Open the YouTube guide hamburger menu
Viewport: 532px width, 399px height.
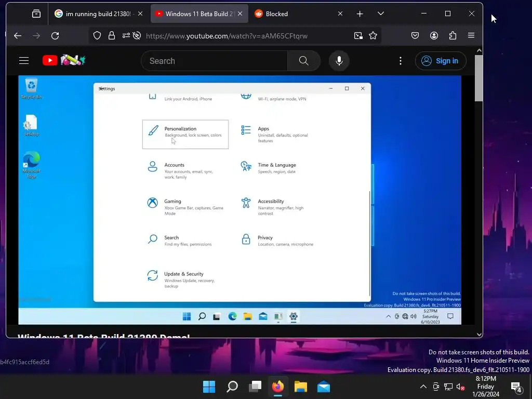(x=24, y=61)
